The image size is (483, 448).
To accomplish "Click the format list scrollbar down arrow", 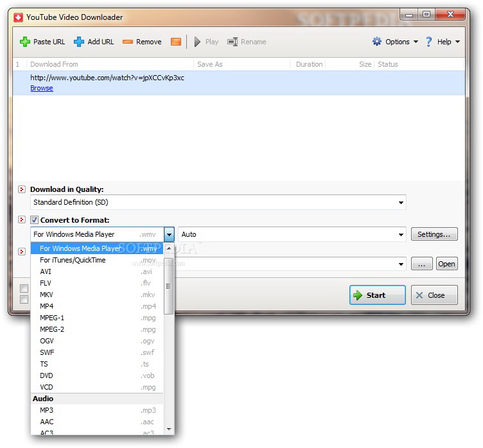I will (x=169, y=428).
